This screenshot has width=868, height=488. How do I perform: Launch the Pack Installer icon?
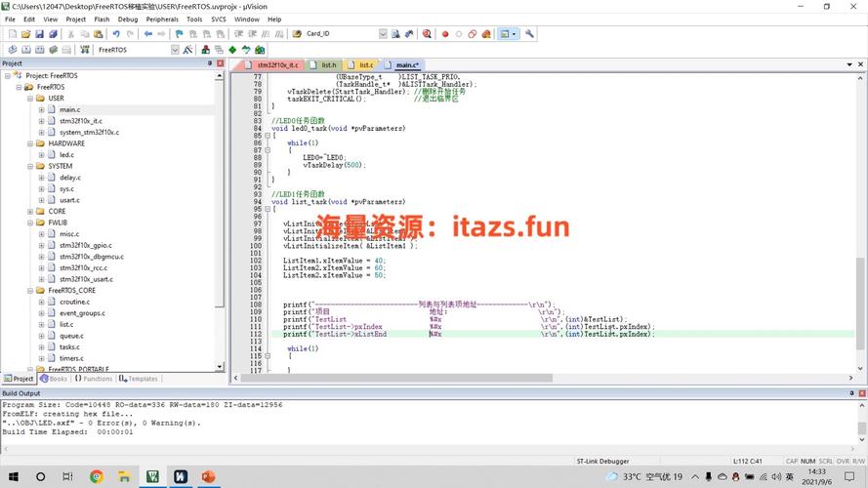pos(260,50)
